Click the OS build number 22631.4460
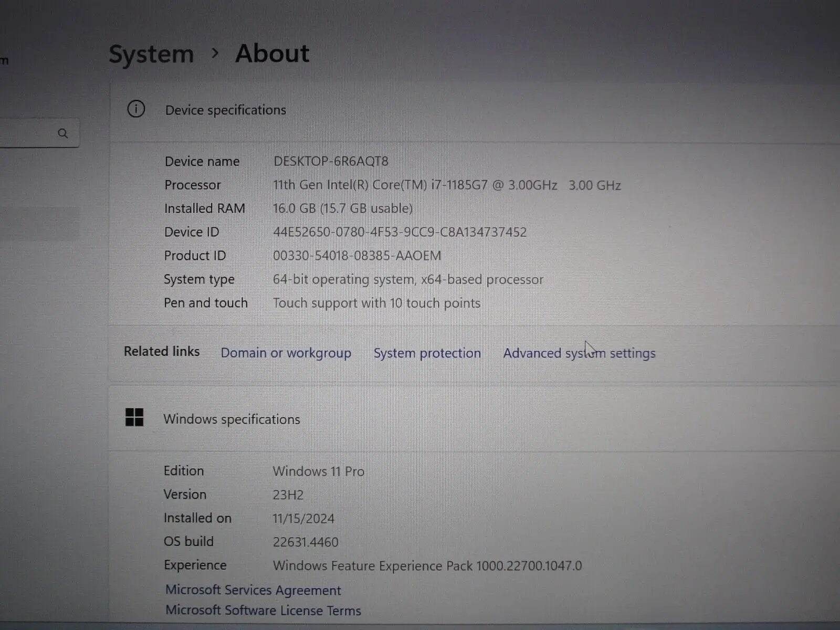The image size is (840, 630). tap(306, 542)
